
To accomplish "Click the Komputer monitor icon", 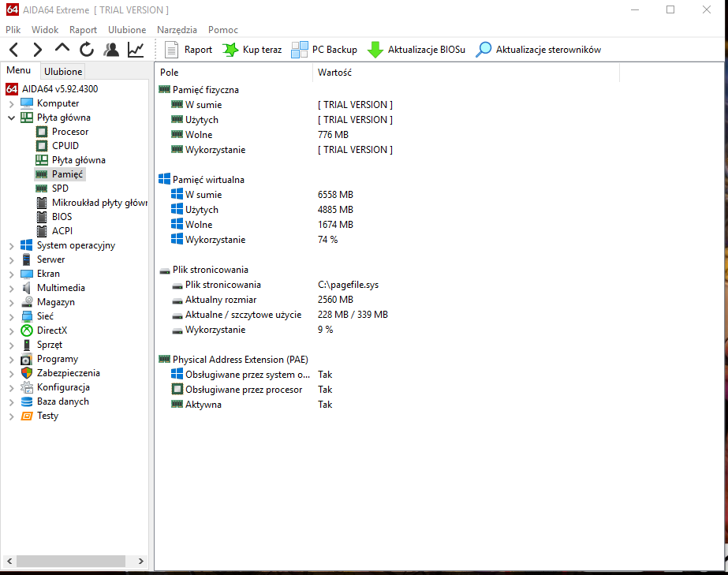I will [27, 103].
